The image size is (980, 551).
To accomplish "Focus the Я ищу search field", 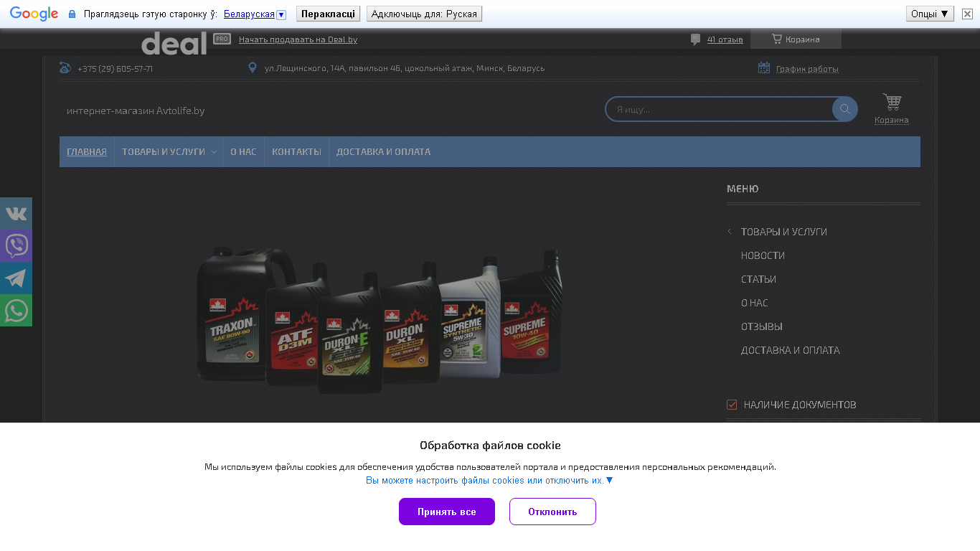I will tap(720, 109).
